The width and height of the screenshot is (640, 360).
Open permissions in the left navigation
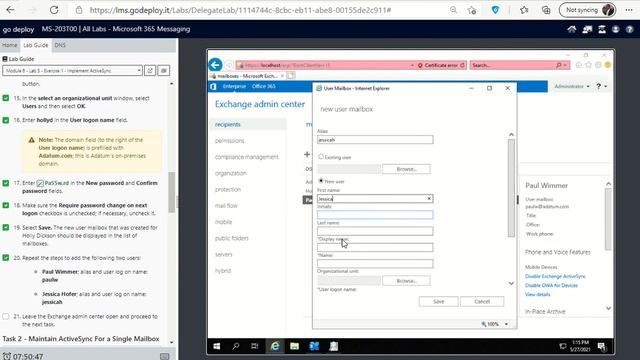(x=229, y=141)
